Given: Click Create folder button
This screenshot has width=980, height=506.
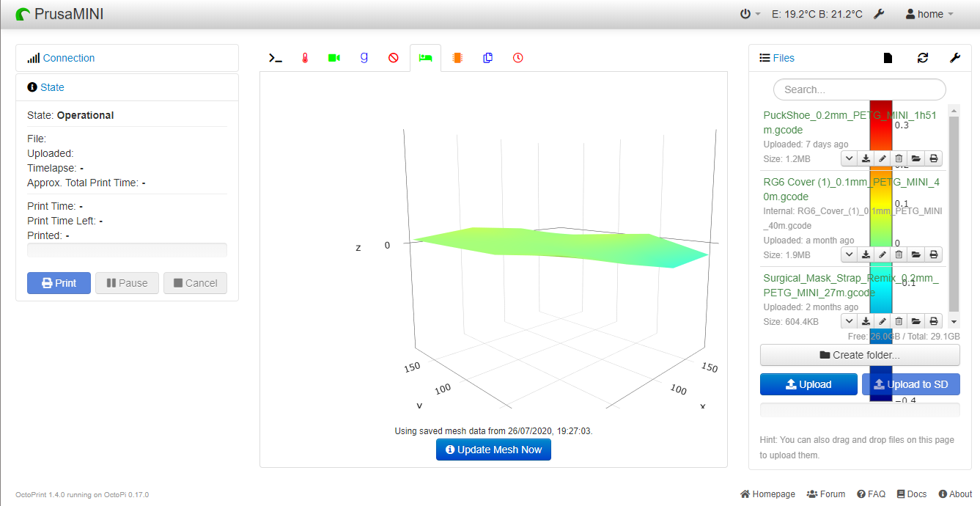Looking at the screenshot, I should (x=860, y=355).
